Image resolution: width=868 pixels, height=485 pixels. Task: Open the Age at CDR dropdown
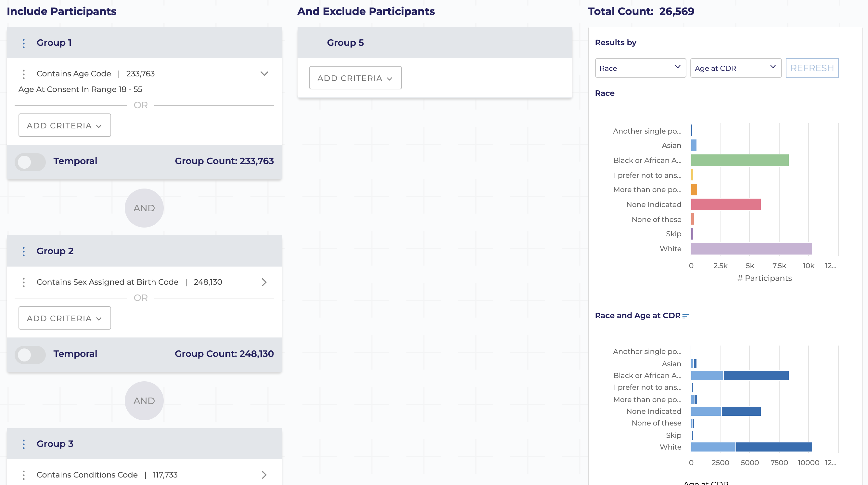[735, 68]
